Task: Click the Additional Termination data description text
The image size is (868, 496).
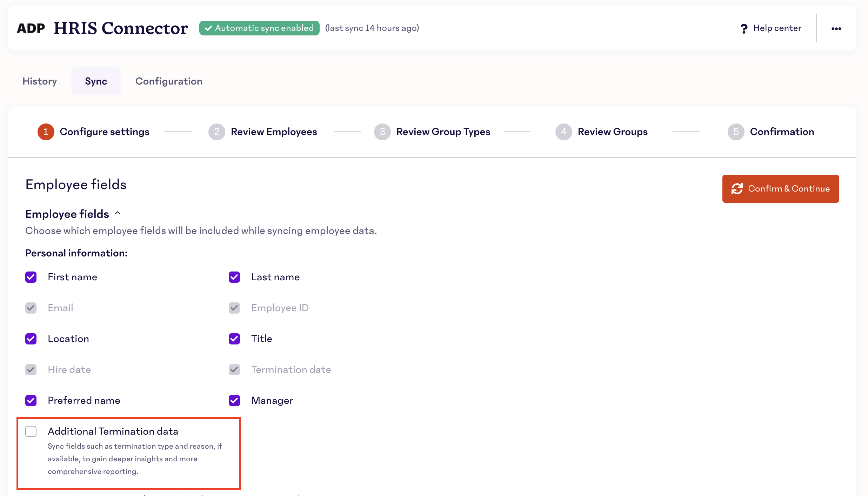Action: [x=135, y=459]
